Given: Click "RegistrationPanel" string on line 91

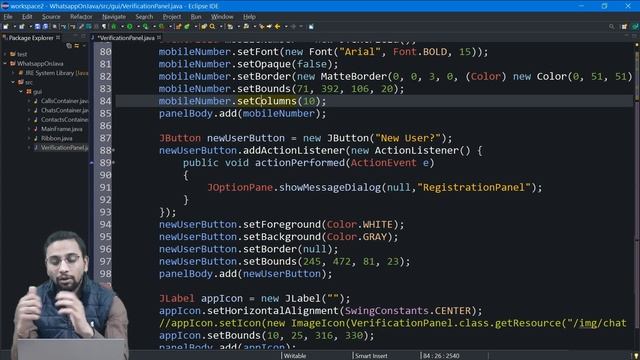Looking at the screenshot, I should pyautogui.click(x=473, y=187).
